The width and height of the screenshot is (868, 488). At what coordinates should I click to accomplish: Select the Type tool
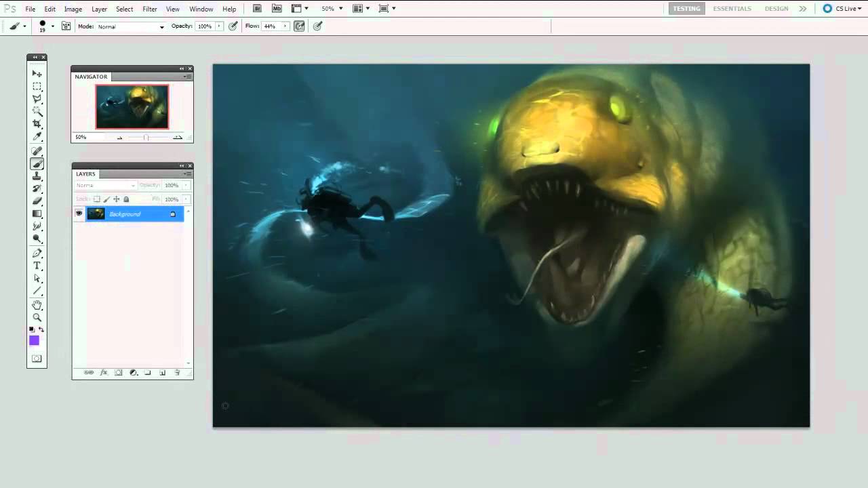click(37, 266)
